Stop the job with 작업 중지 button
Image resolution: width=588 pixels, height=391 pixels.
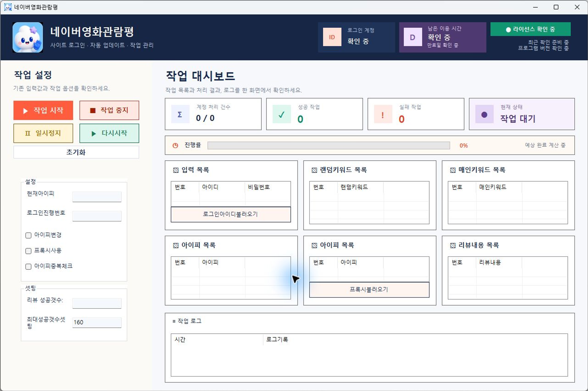(x=109, y=110)
